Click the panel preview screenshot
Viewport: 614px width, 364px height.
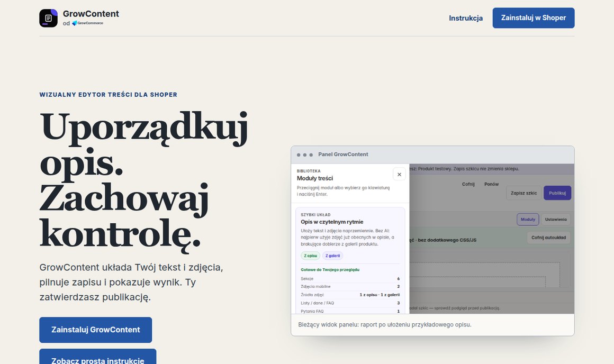click(x=432, y=239)
